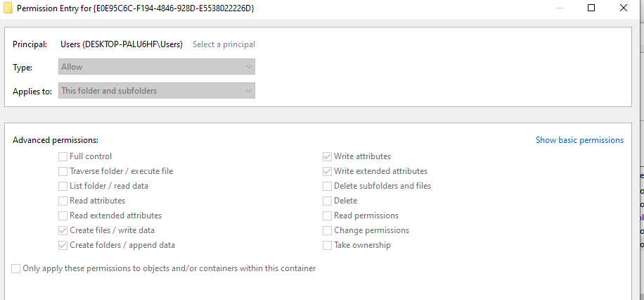Click the Select a principal link
644x300 pixels.
tap(224, 44)
